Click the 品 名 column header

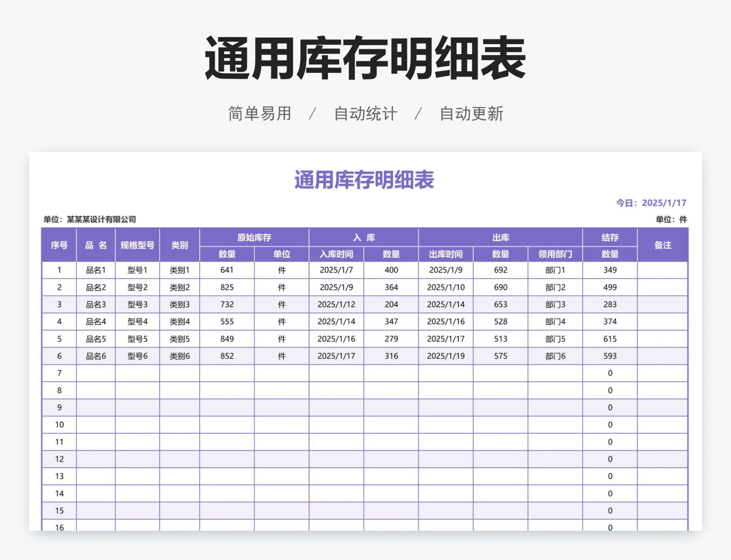[96, 246]
